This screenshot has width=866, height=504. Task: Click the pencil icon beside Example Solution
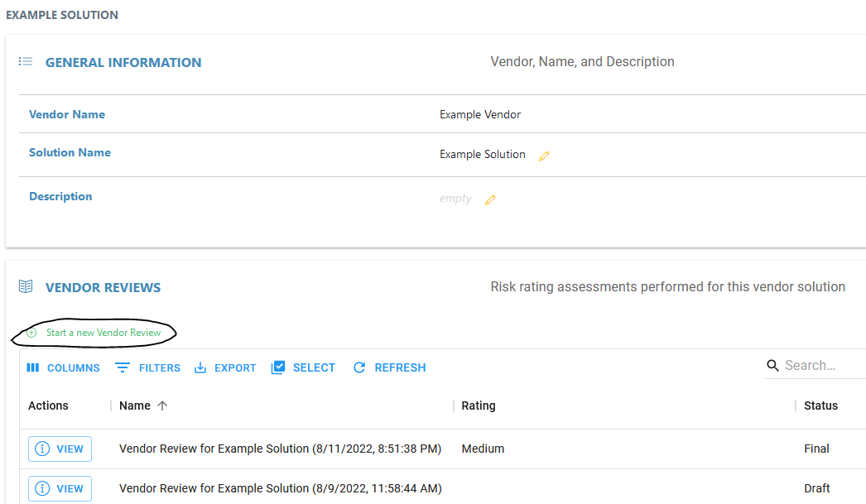(544, 156)
